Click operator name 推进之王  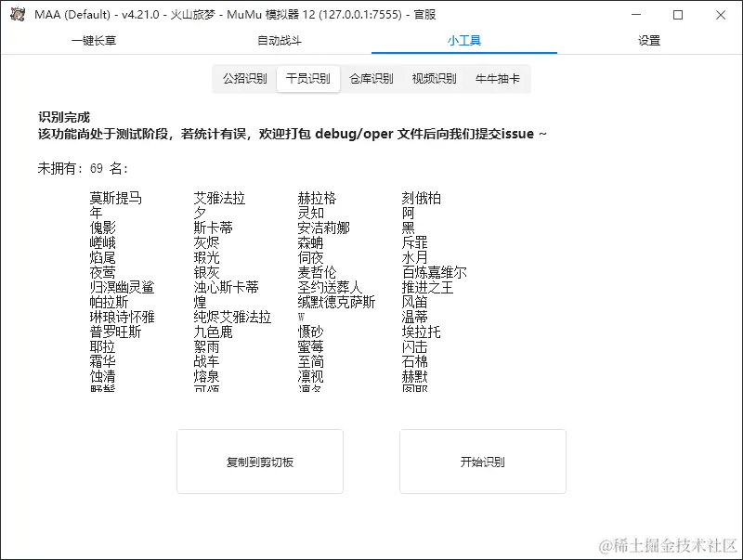(428, 287)
